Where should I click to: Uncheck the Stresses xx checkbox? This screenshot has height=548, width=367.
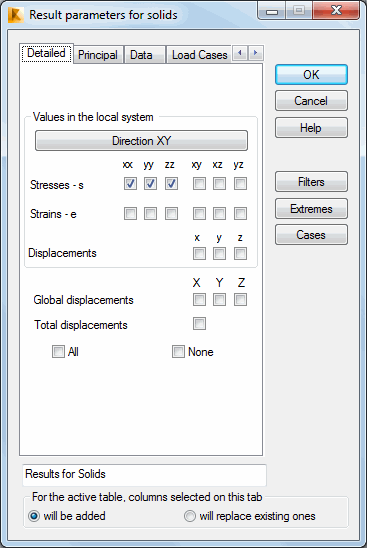click(130, 183)
